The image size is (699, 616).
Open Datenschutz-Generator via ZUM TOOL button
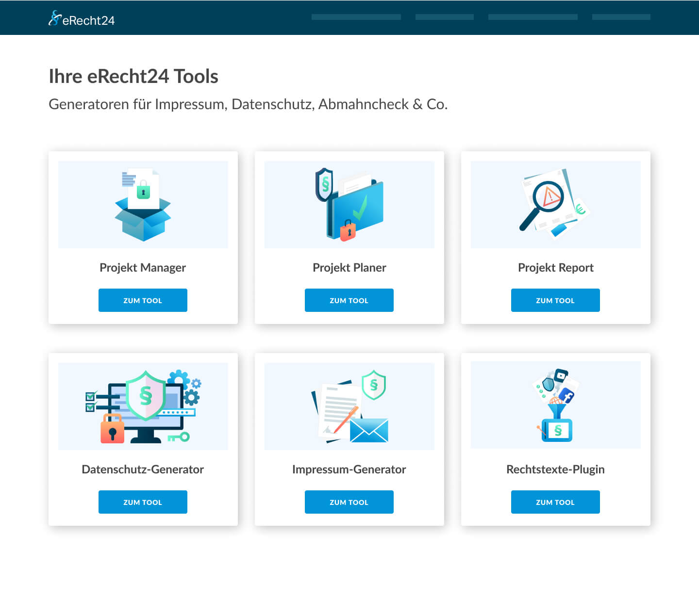(x=143, y=502)
